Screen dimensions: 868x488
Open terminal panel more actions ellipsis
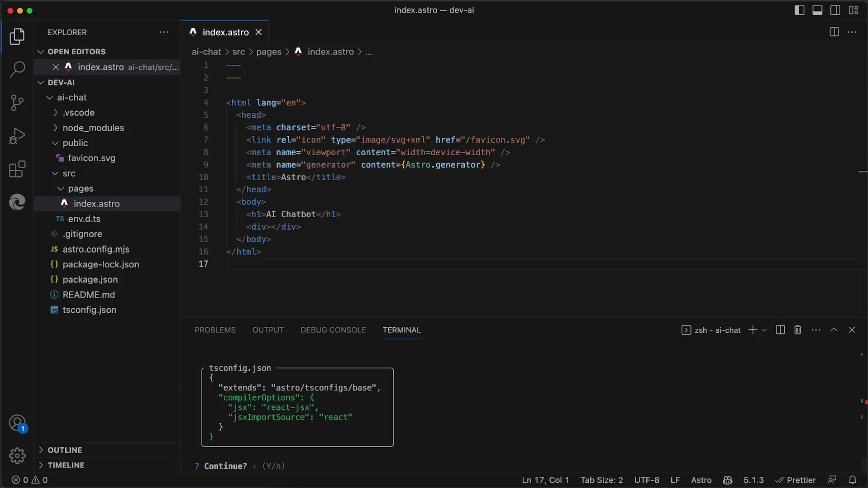(x=816, y=330)
